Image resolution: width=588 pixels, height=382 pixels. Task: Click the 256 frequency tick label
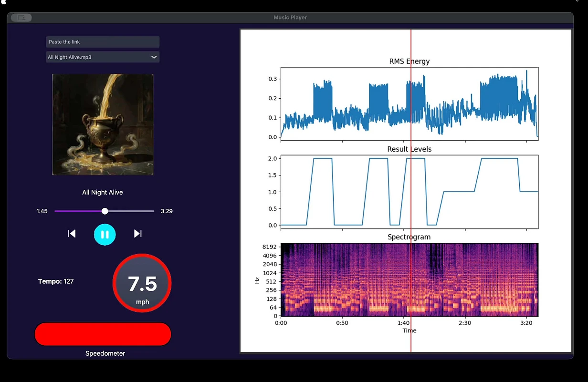point(272,290)
